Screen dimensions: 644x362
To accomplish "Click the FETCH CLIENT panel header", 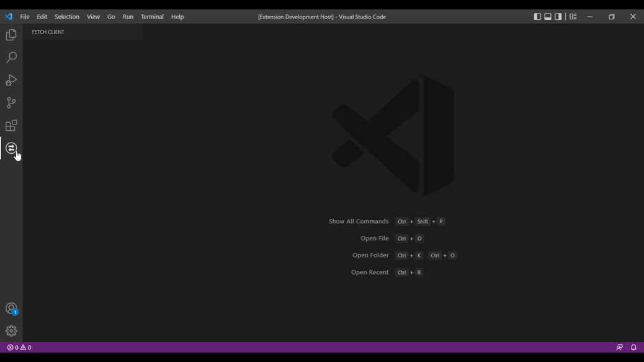I will point(48,32).
